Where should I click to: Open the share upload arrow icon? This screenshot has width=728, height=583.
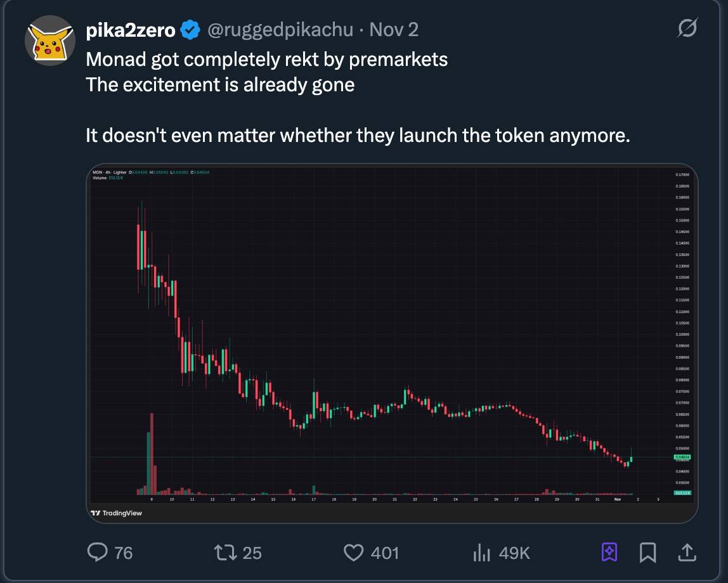tap(686, 553)
